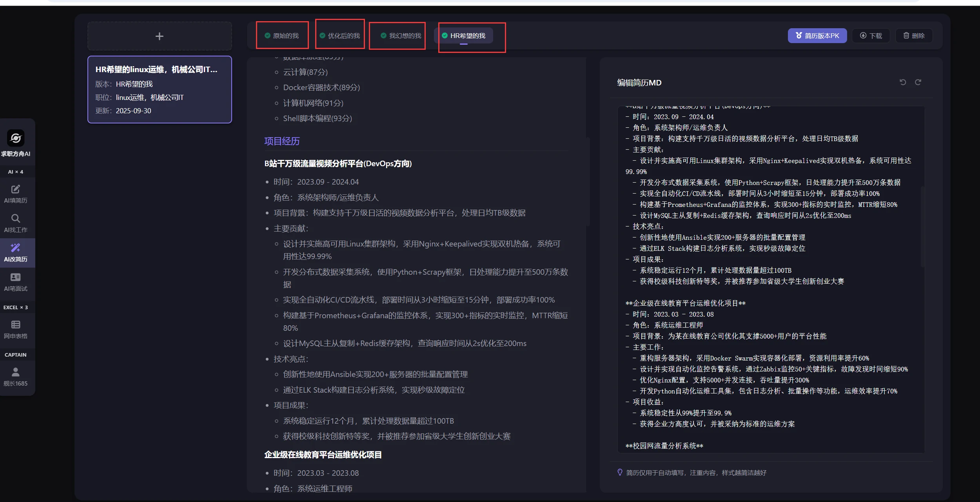This screenshot has height=502, width=980.
Task: Add a new resume with plus button
Action: point(160,36)
